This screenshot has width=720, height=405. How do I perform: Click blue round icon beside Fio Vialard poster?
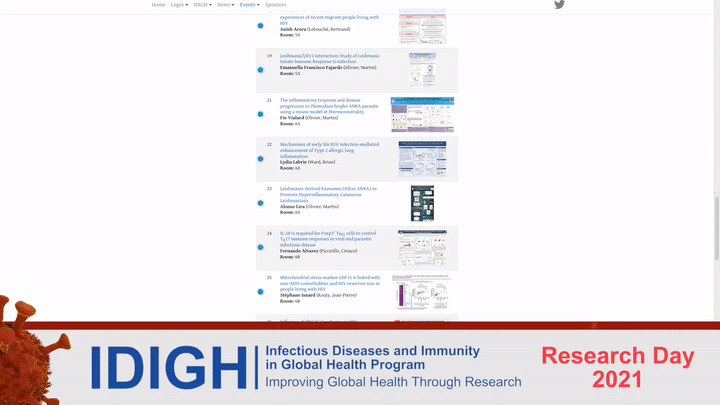click(260, 114)
